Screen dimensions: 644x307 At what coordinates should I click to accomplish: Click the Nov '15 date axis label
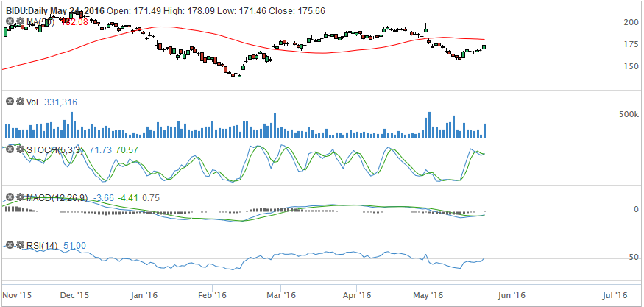point(17,295)
